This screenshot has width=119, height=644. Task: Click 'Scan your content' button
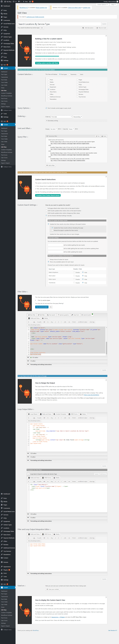tap(53, 589)
